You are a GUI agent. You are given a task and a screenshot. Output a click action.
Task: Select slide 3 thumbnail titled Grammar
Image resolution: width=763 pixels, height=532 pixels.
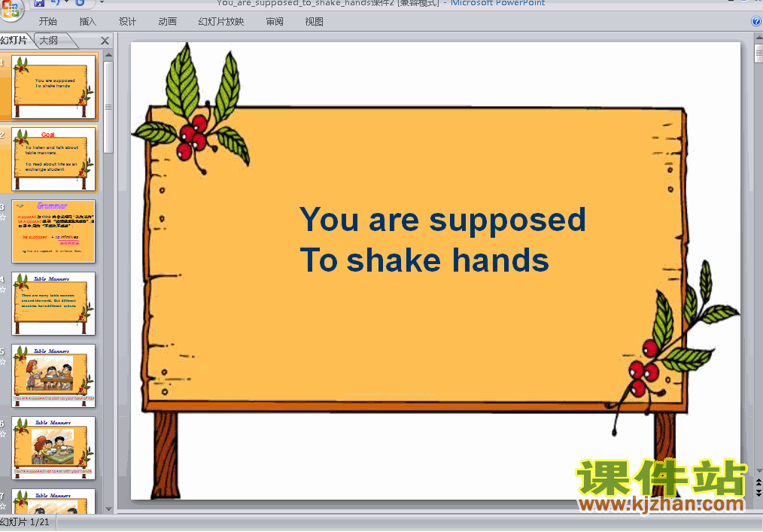click(x=53, y=231)
